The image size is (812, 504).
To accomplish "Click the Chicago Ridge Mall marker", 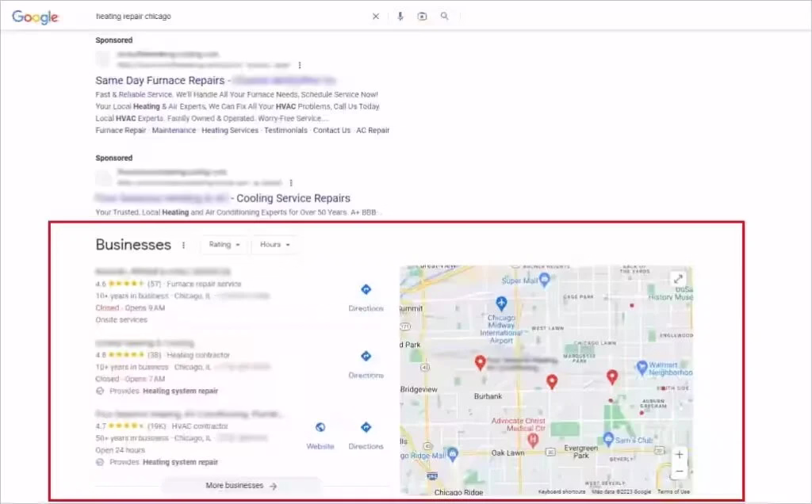I will click(453, 454).
